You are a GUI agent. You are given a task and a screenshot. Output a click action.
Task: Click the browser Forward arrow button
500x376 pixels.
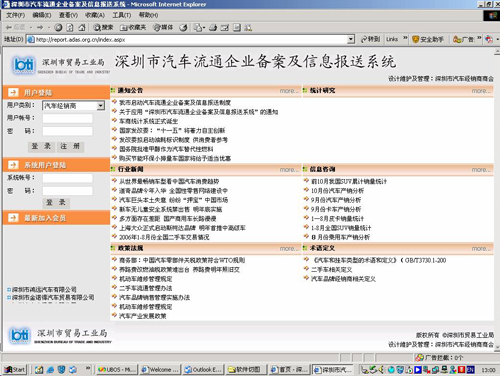40,27
